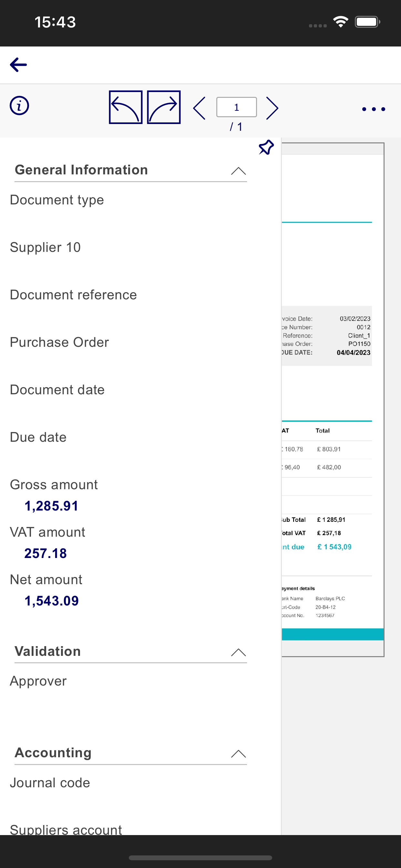Click Barclays PLC bank name on invoice

click(330, 598)
